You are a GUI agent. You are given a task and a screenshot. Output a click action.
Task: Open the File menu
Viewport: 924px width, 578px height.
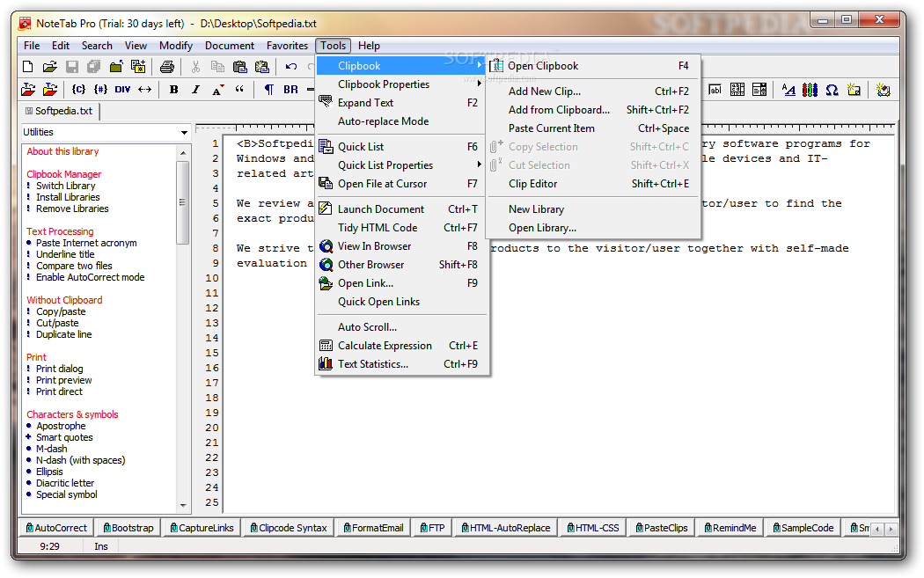(32, 46)
